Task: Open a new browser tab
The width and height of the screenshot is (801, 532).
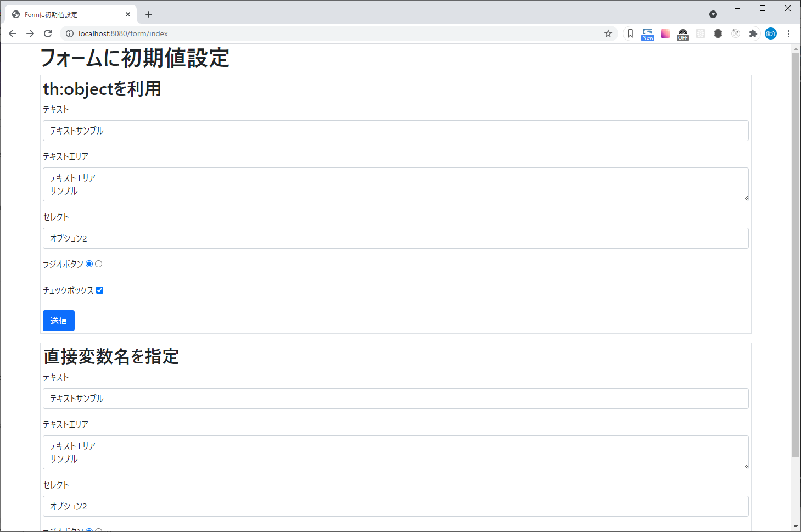Action: coord(148,14)
